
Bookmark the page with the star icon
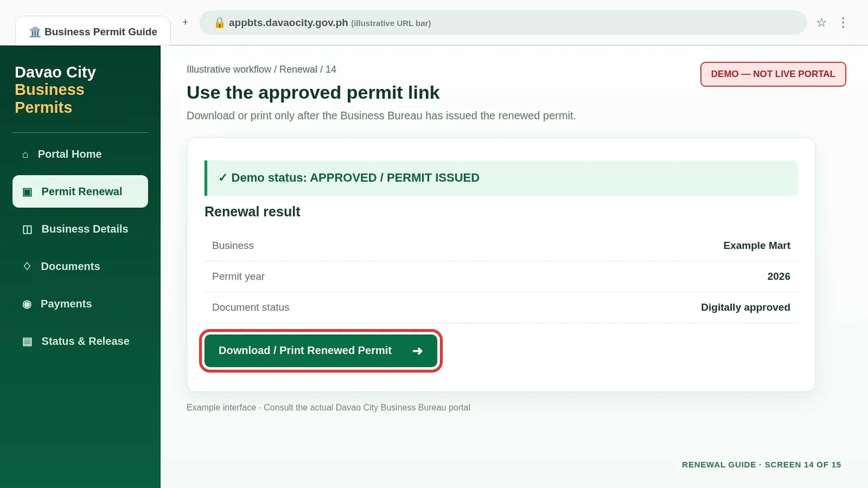point(821,23)
